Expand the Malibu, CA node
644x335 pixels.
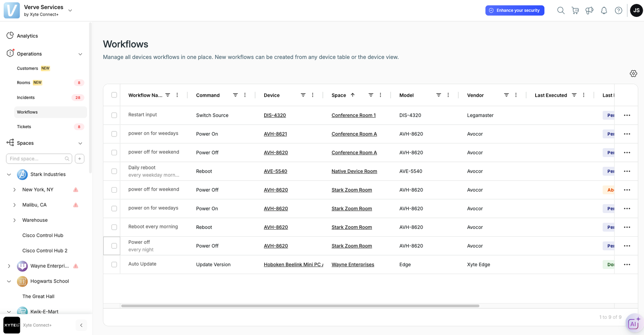coord(15,205)
